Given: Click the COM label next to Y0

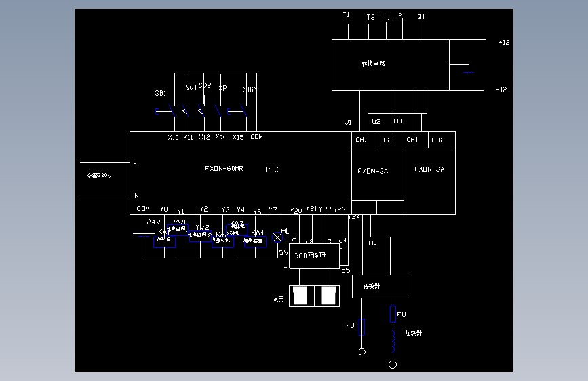Looking at the screenshot, I should [x=143, y=209].
